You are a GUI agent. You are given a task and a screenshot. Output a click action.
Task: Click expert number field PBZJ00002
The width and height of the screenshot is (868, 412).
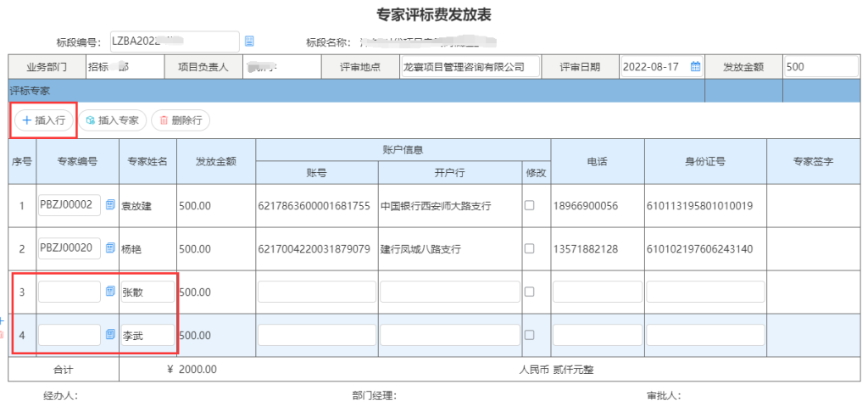(x=70, y=205)
